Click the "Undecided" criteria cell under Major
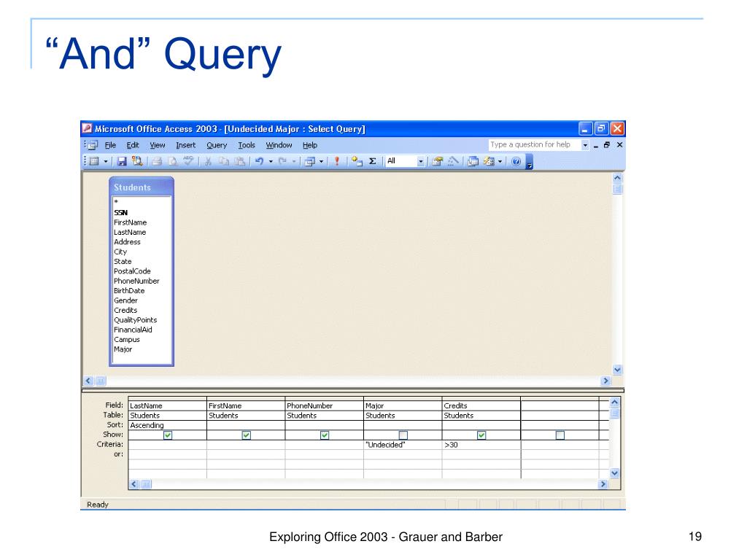 click(x=403, y=445)
